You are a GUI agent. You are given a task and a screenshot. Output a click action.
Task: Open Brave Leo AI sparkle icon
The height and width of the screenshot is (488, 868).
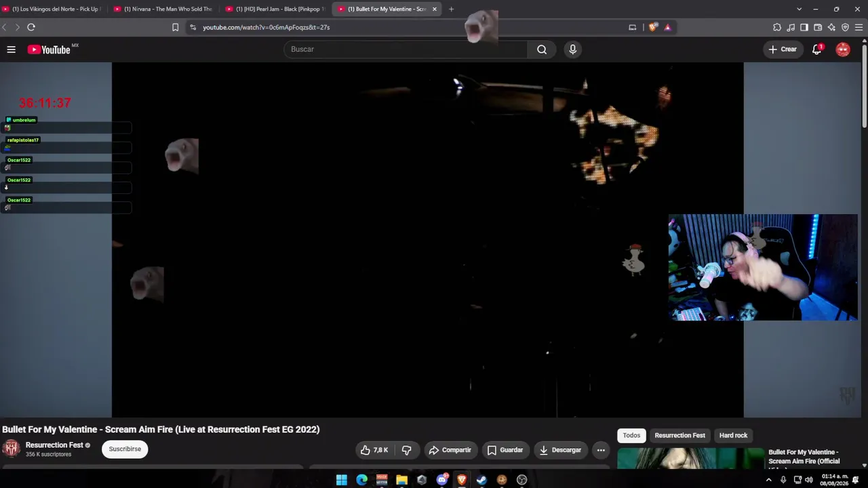point(831,27)
